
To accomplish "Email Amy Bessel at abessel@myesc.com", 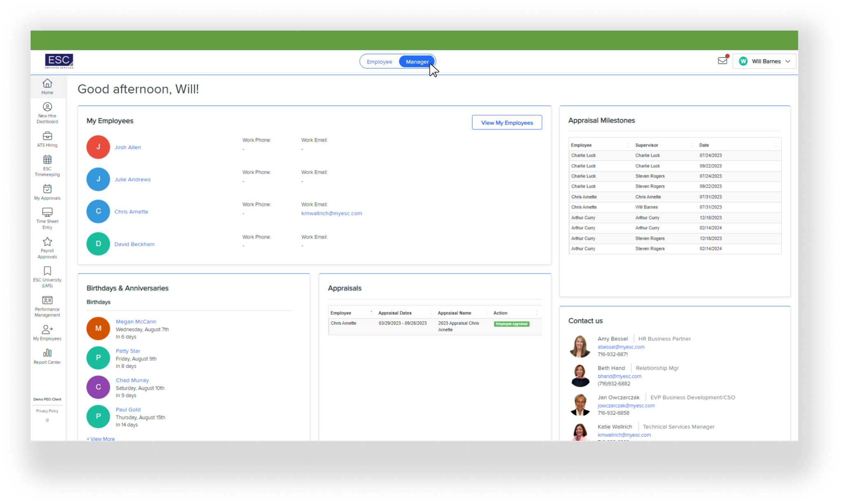I will point(621,347).
